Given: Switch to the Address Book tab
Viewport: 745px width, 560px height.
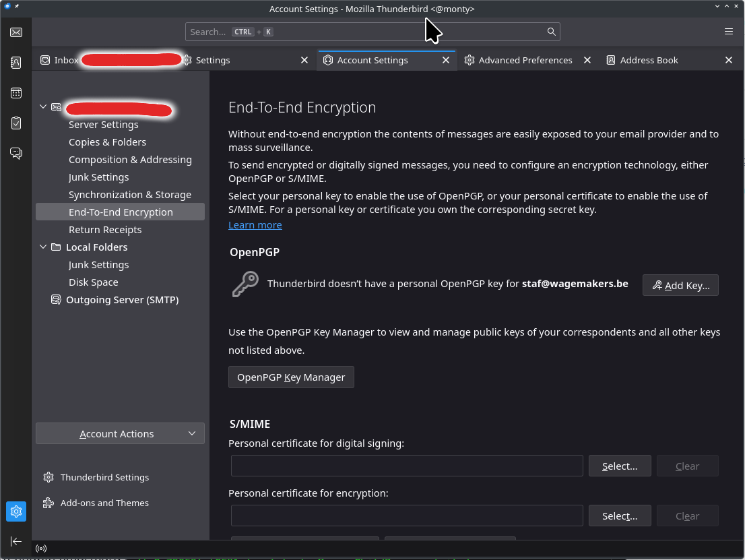Looking at the screenshot, I should [649, 60].
